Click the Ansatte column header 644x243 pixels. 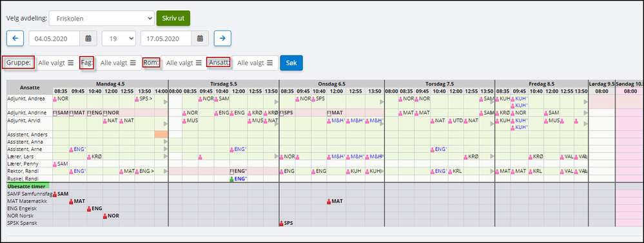(x=30, y=87)
